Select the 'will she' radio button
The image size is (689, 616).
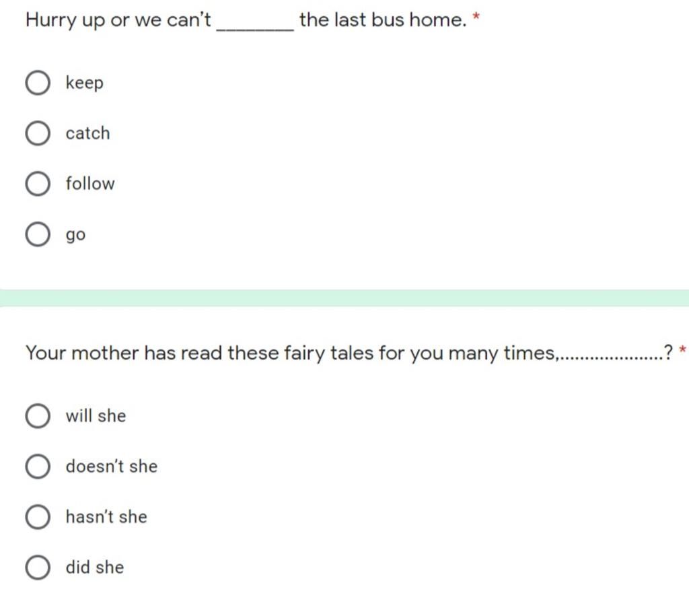coord(38,416)
